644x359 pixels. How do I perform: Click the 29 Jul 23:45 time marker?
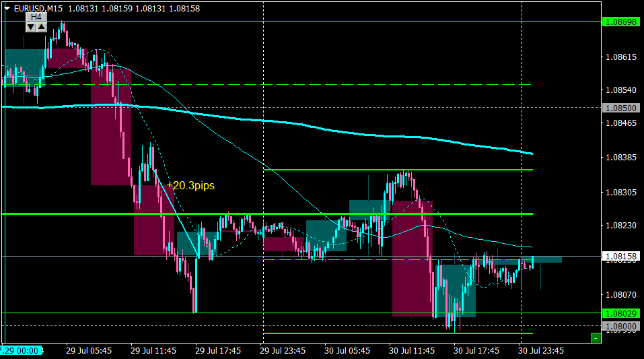coord(283,351)
